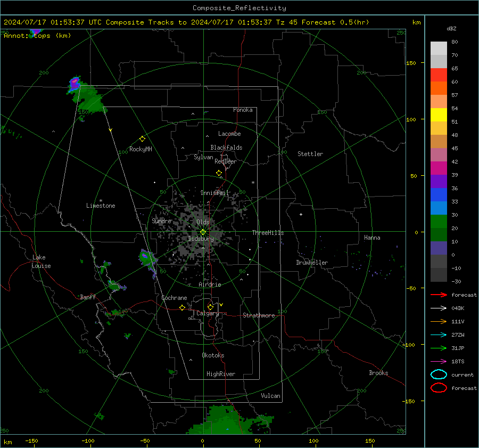The width and height of the screenshot is (479, 448).
Task: Click the Ponoka city label
Action: pyautogui.click(x=243, y=110)
